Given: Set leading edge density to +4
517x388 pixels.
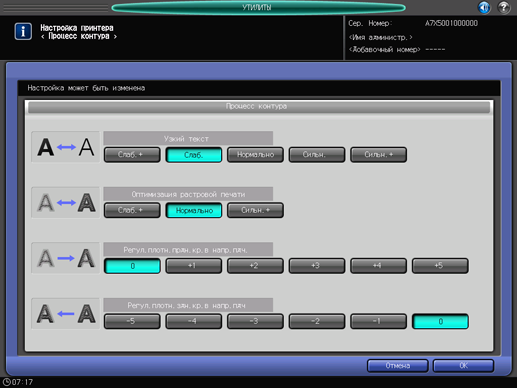Looking at the screenshot, I should 378,266.
